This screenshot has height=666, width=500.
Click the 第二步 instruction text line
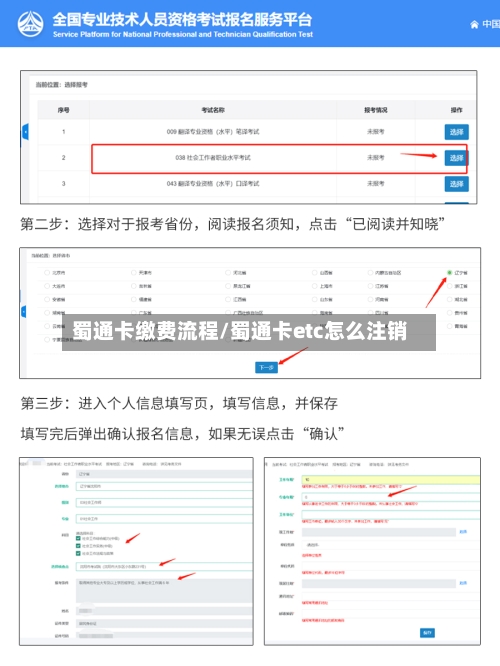[233, 224]
